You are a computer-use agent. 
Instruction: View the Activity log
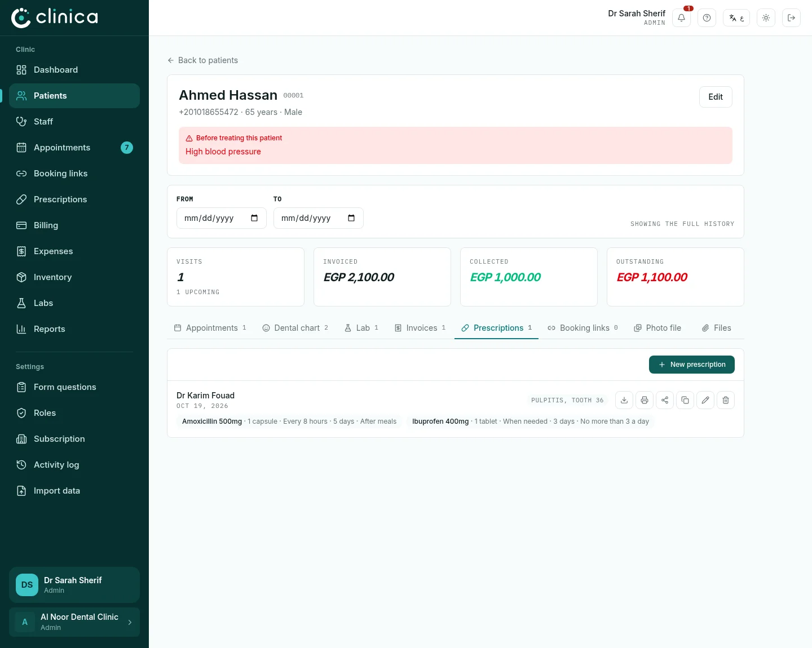tap(74, 465)
